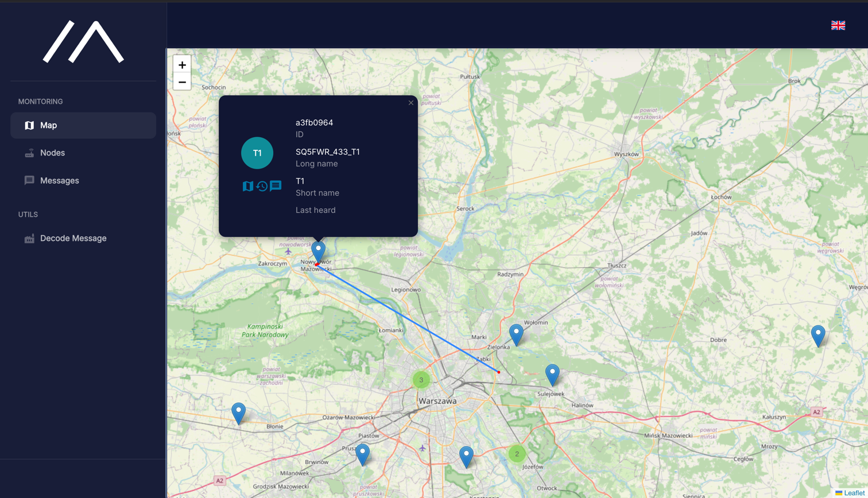This screenshot has width=868, height=498.
Task: Click the Short name label in popup
Action: 317,193
